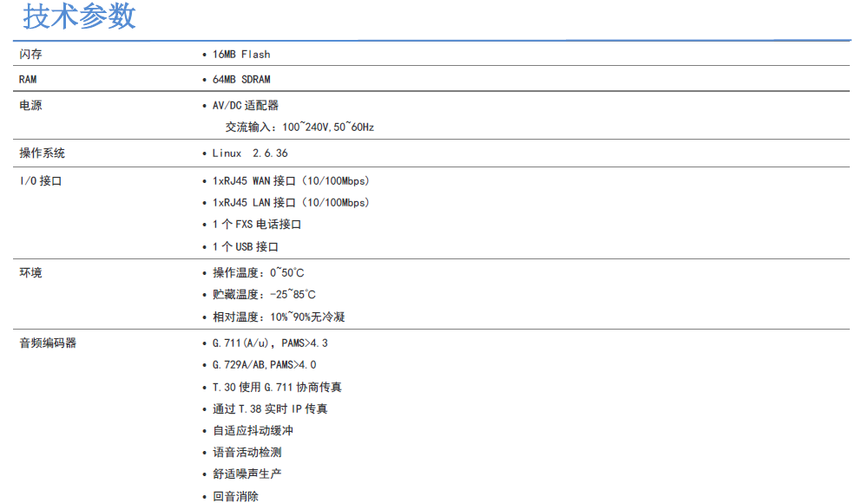868x503 pixels.
Task: Click the Linux 2.6.36 text
Action: 250,154
